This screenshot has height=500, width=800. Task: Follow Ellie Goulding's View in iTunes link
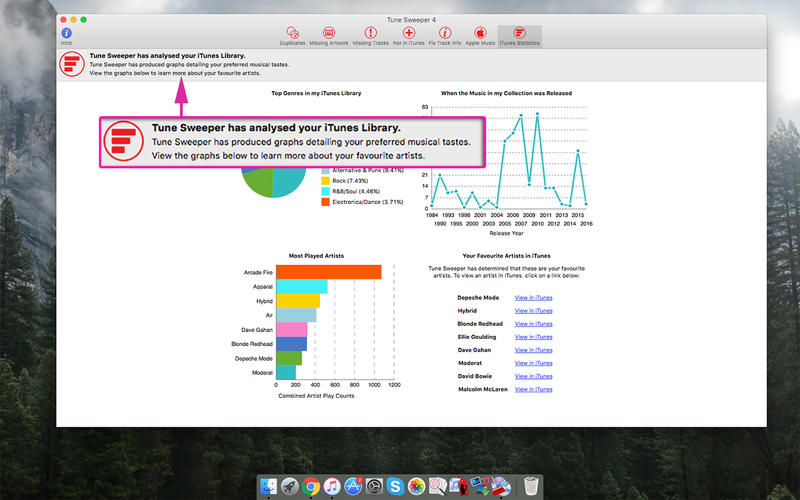coord(533,337)
